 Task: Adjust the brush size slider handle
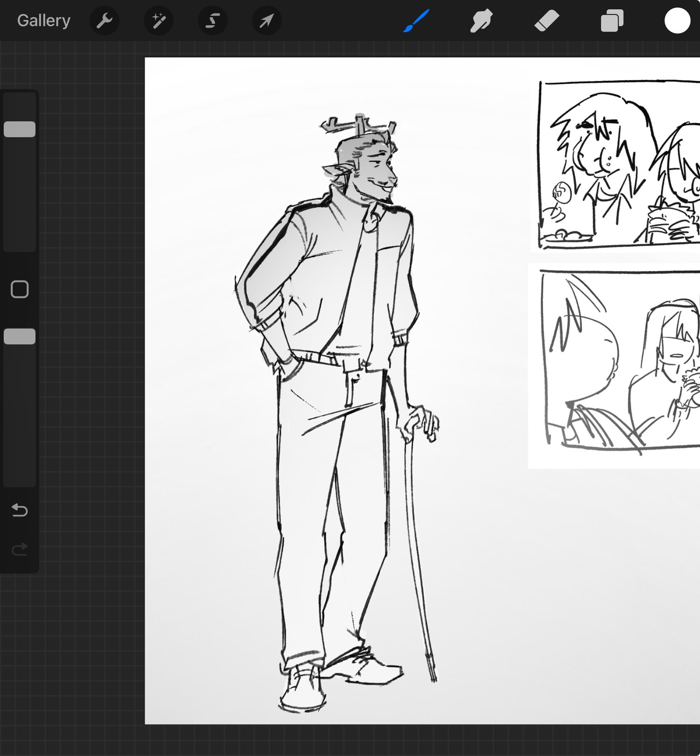pos(20,129)
